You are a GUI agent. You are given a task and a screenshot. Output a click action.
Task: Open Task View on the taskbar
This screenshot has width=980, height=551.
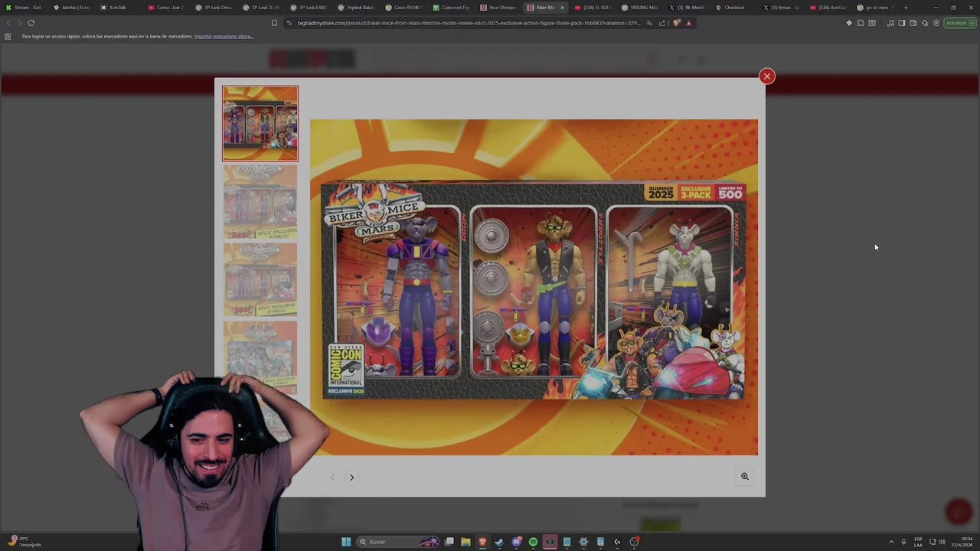(x=449, y=542)
